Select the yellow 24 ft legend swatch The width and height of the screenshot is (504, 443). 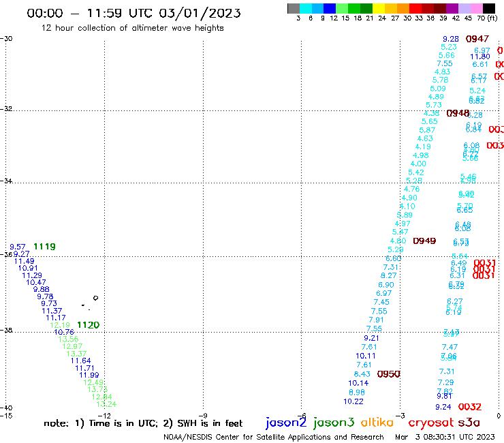[x=378, y=8]
